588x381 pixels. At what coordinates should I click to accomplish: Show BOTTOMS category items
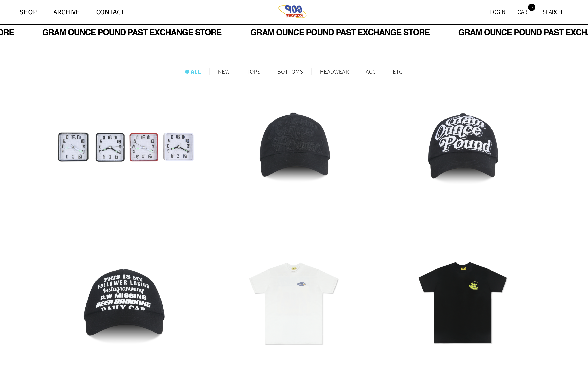[290, 72]
